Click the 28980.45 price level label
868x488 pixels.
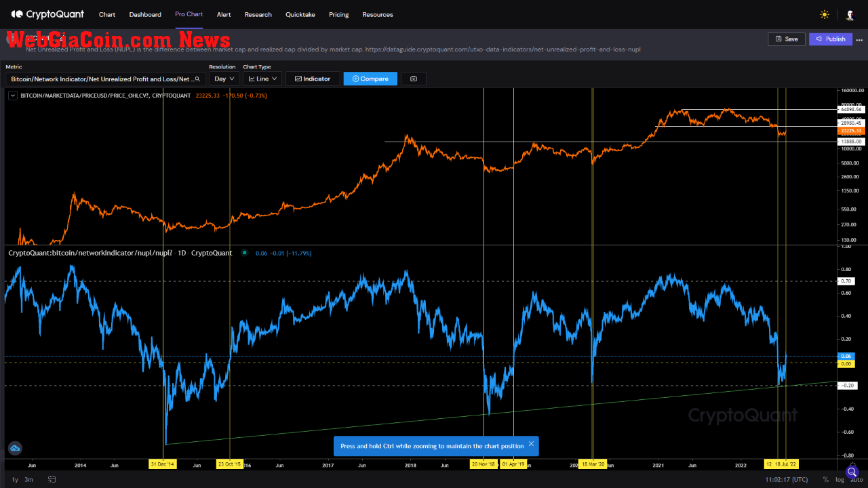[x=851, y=123]
